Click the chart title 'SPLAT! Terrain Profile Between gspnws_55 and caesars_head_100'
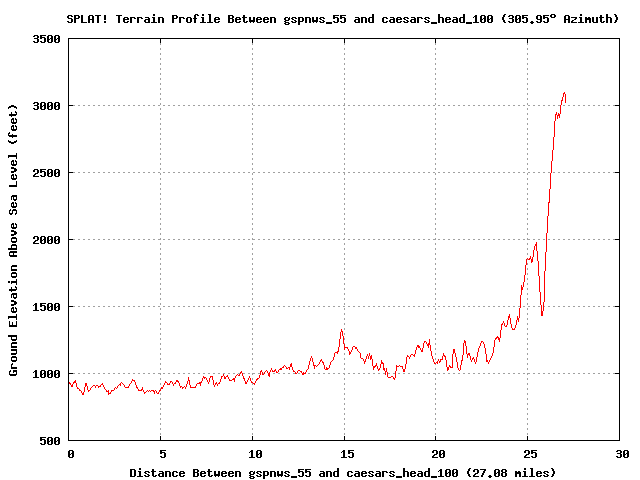The height and width of the screenshot is (480, 640). 280,19
